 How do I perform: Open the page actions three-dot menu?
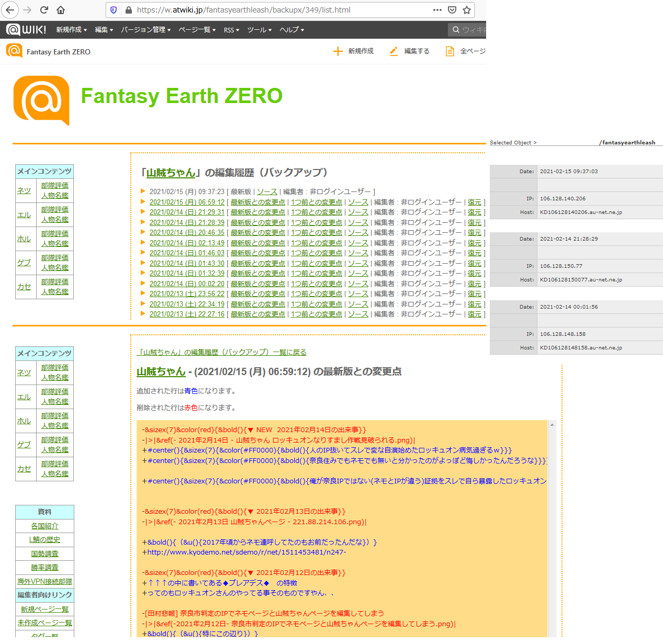pyautogui.click(x=437, y=10)
